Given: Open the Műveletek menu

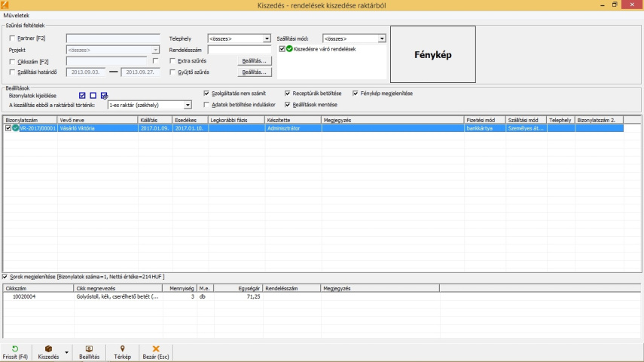Looking at the screenshot, I should pyautogui.click(x=16, y=15).
